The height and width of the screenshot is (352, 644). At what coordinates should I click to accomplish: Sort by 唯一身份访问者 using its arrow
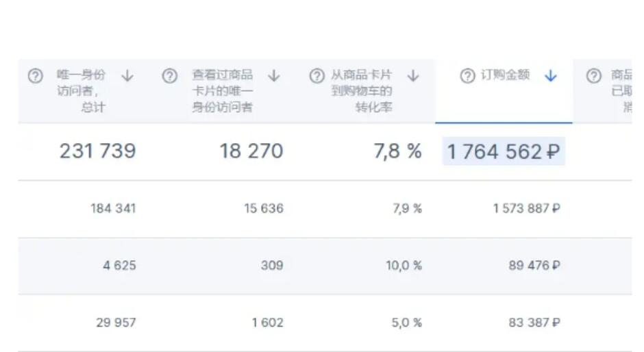pos(127,76)
